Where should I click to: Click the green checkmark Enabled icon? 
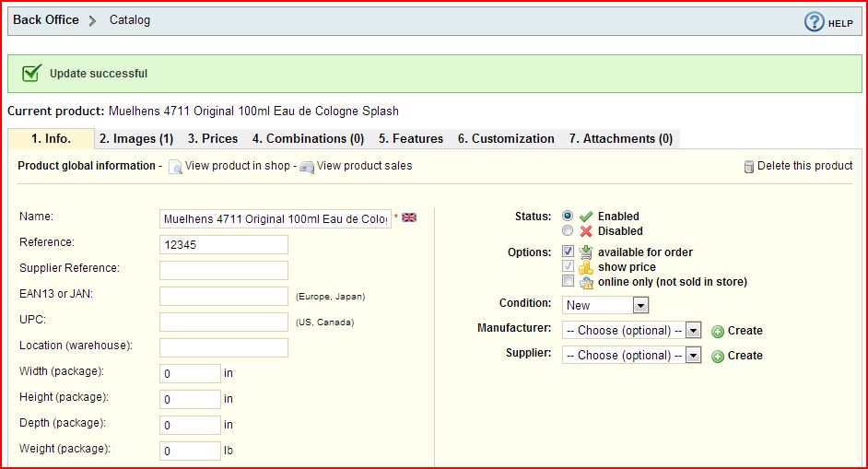point(586,217)
